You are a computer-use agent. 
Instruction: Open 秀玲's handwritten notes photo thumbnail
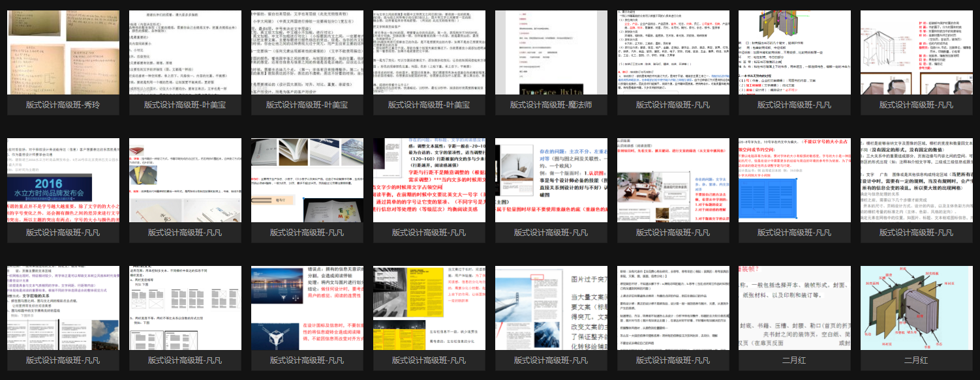coord(63,52)
